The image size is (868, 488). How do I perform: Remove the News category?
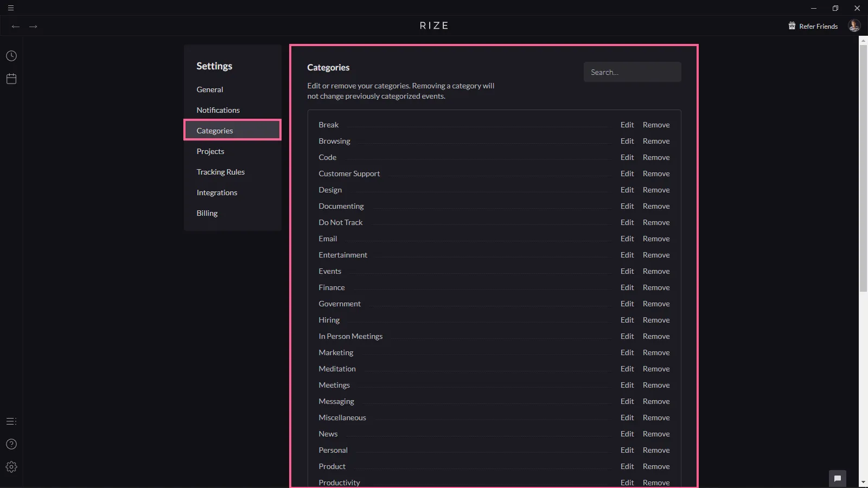pos(656,434)
